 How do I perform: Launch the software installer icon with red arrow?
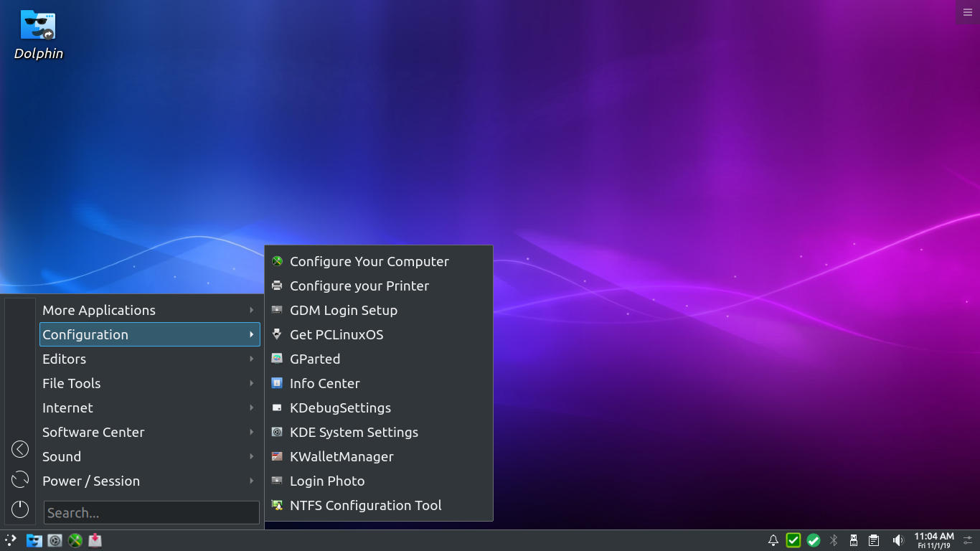[x=95, y=540]
